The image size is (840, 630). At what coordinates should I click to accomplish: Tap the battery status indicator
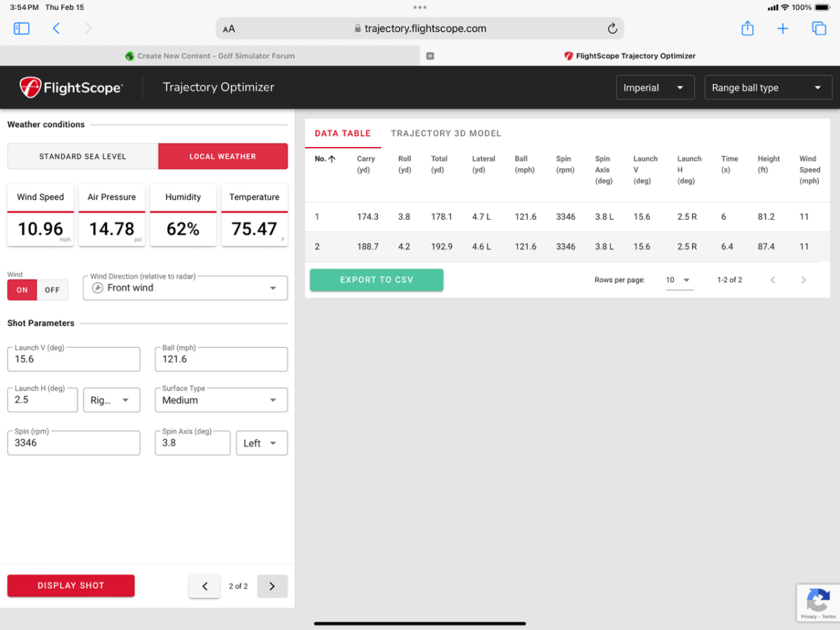pyautogui.click(x=822, y=7)
